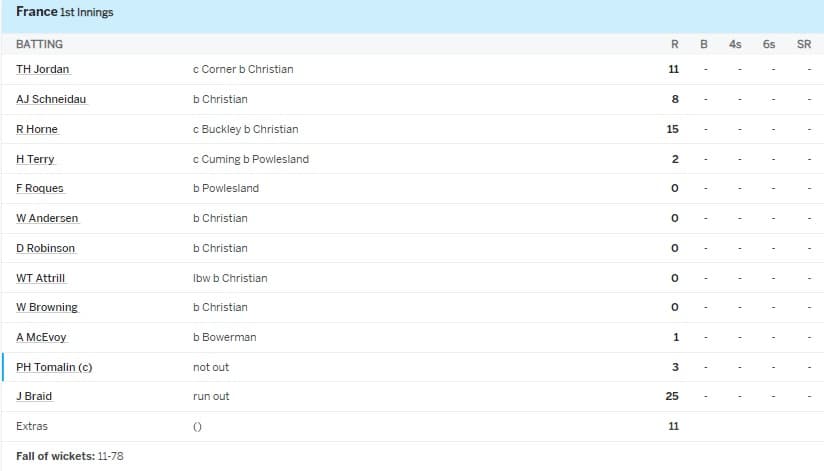Click the 4s column header
The height and width of the screenshot is (471, 824).
735,44
